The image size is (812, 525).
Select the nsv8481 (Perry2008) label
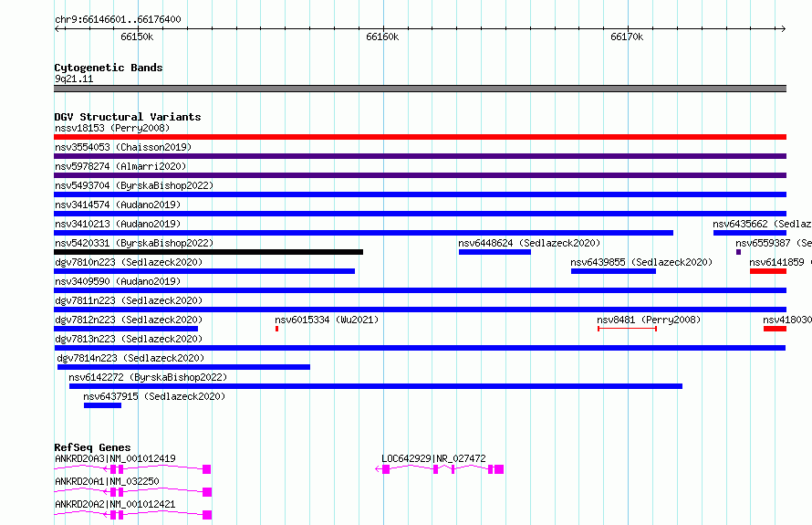pyautogui.click(x=649, y=320)
